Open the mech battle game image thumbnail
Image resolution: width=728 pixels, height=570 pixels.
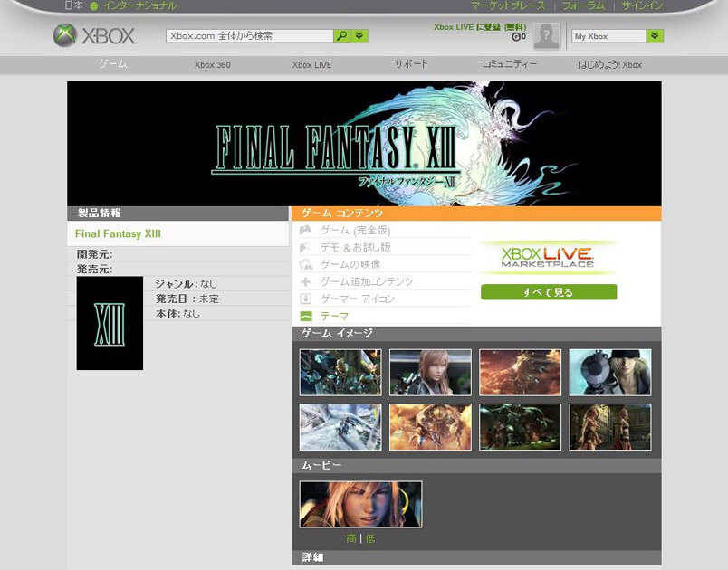340,373
